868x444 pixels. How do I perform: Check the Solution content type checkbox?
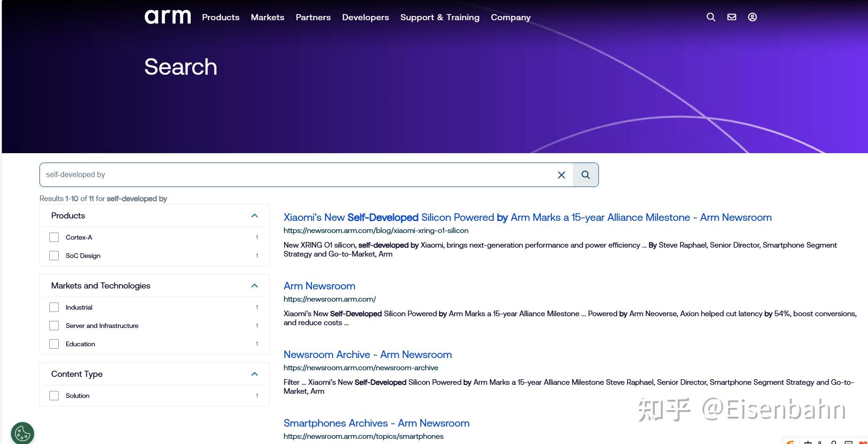(54, 396)
